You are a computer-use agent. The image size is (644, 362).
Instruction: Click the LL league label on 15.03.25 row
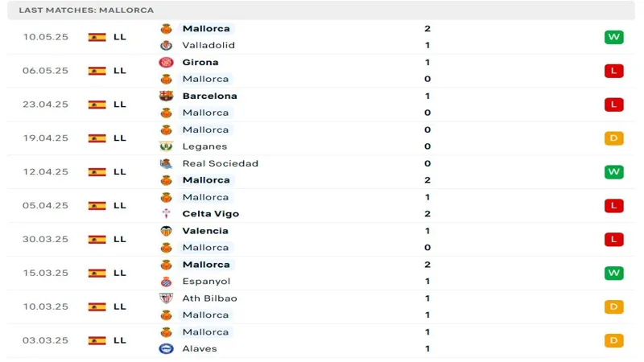coord(119,273)
